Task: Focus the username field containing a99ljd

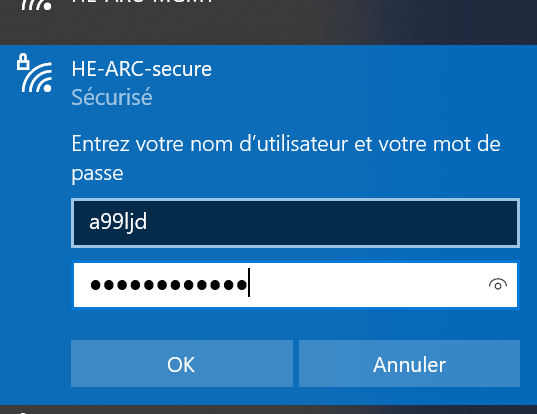Action: (x=295, y=223)
